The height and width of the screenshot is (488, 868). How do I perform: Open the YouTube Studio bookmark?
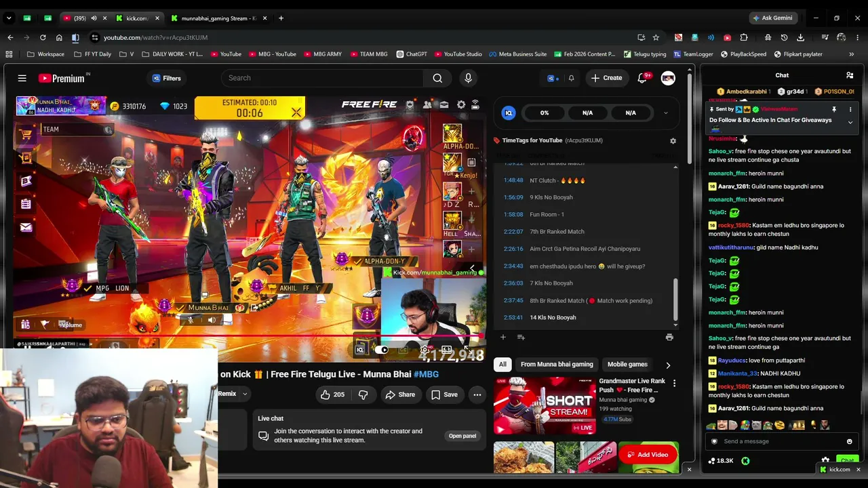click(458, 54)
